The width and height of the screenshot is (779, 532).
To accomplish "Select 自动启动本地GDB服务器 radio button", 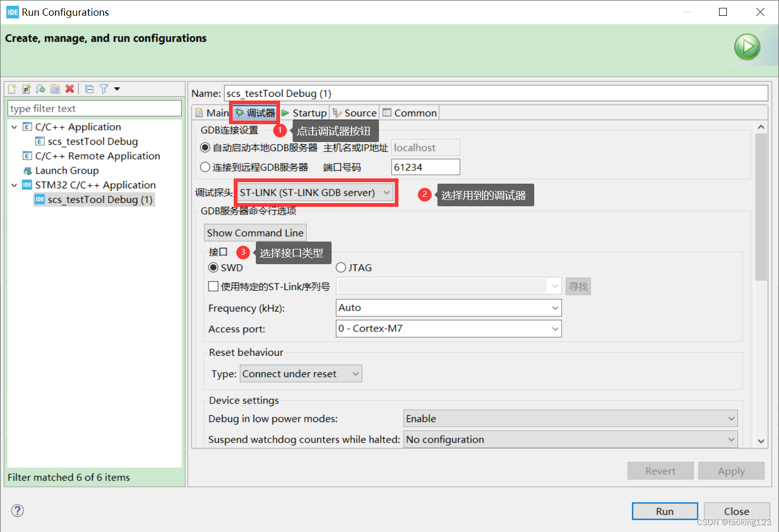I will (x=205, y=148).
